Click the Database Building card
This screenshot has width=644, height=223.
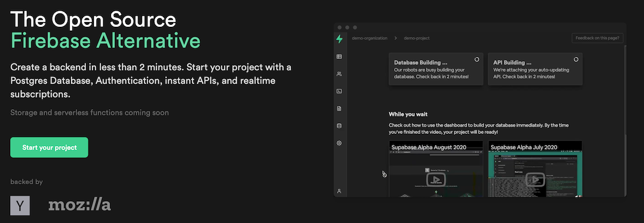[x=436, y=69]
